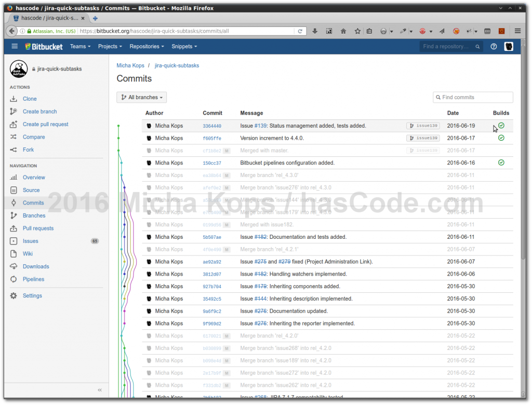532x405 pixels.
Task: Open the Downloads section
Action: coord(36,266)
